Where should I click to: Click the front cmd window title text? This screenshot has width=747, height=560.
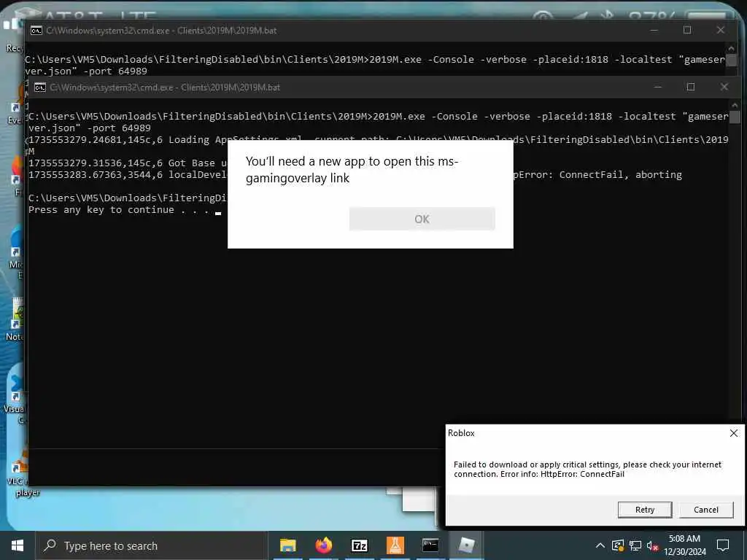(x=165, y=87)
